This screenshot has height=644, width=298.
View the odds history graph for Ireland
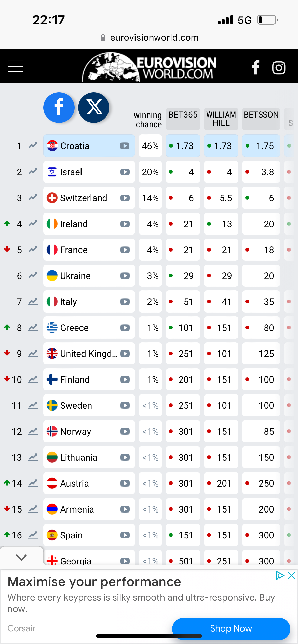pos(33,224)
